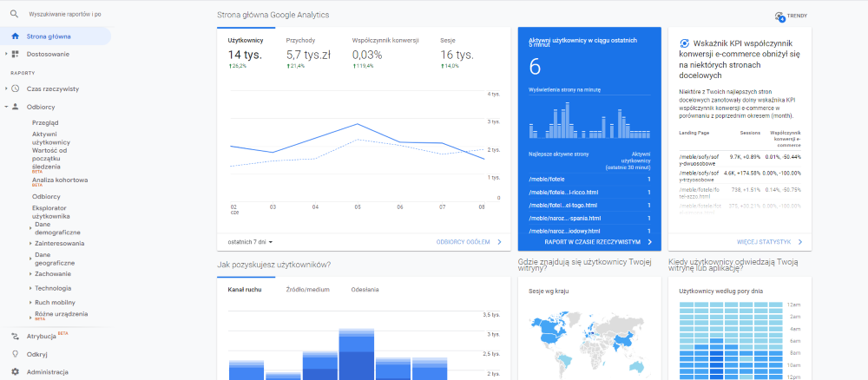Screen dimensions: 868x380
Task: Click the Dostosowanie dashboard icon
Action: [x=15, y=54]
